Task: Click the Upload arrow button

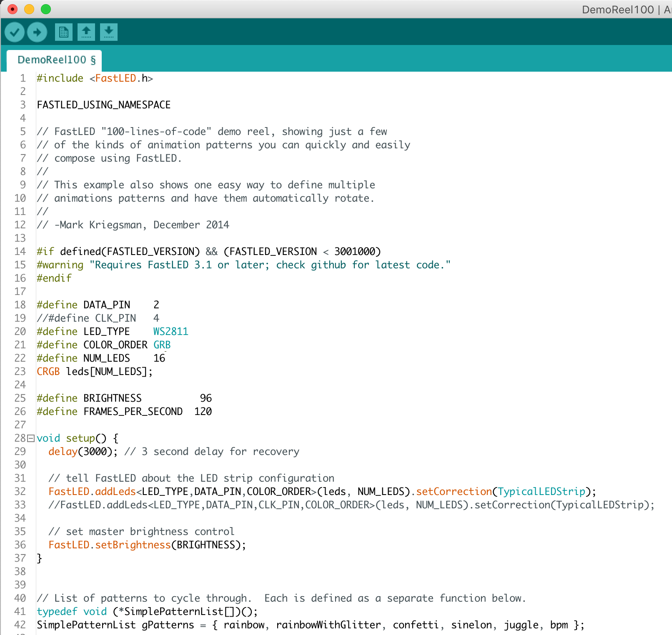Action: tap(37, 32)
